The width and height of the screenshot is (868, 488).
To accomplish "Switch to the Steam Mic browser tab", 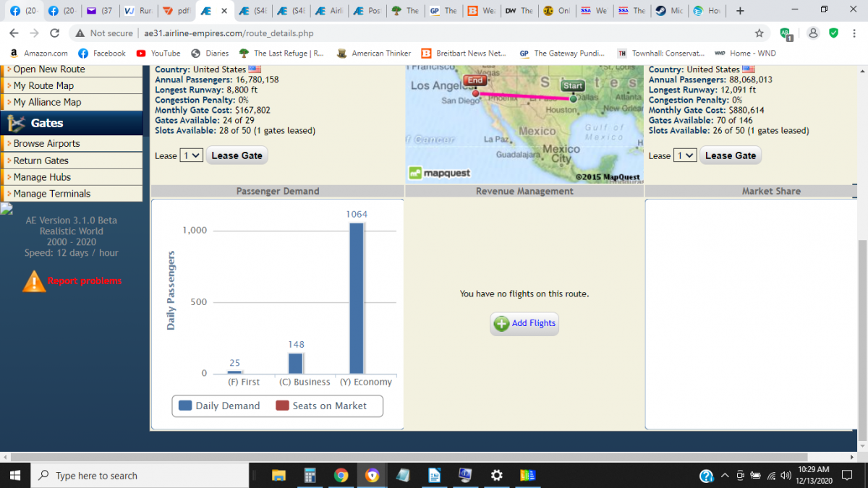I will [668, 11].
